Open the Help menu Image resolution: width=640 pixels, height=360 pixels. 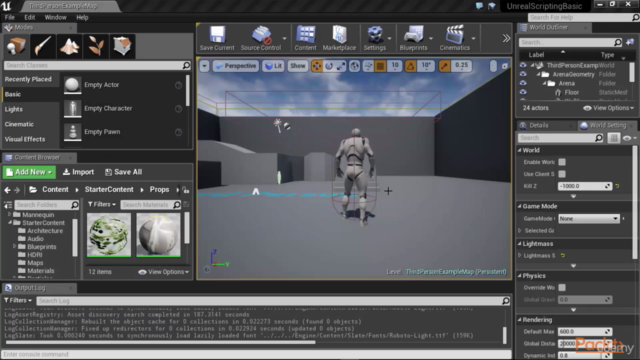pyautogui.click(x=82, y=18)
